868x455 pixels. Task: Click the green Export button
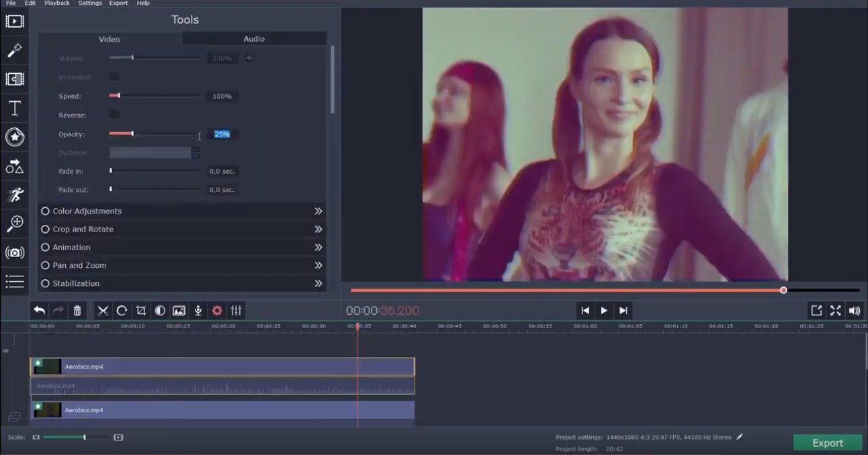click(x=828, y=443)
